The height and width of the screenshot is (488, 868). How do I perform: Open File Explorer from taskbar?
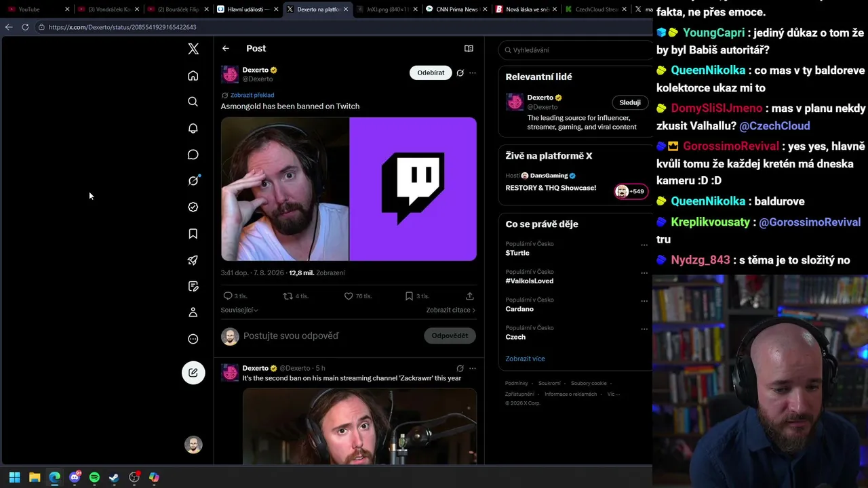tap(35, 478)
